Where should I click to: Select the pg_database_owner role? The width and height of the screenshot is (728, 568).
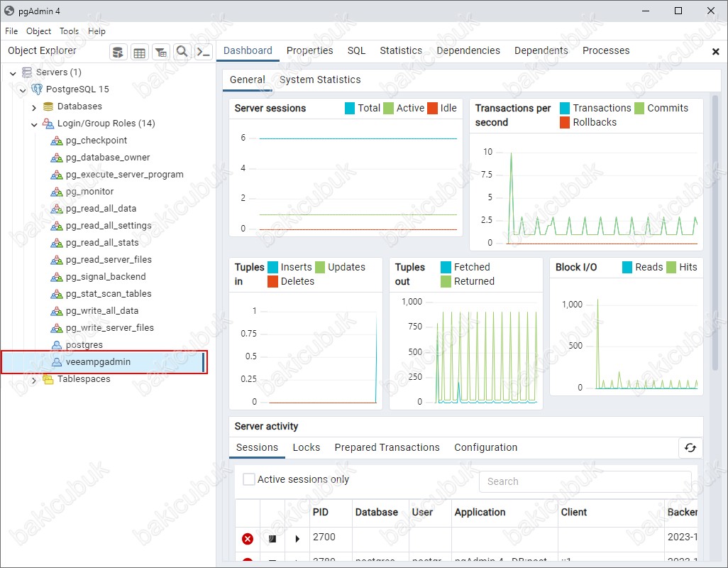(108, 158)
